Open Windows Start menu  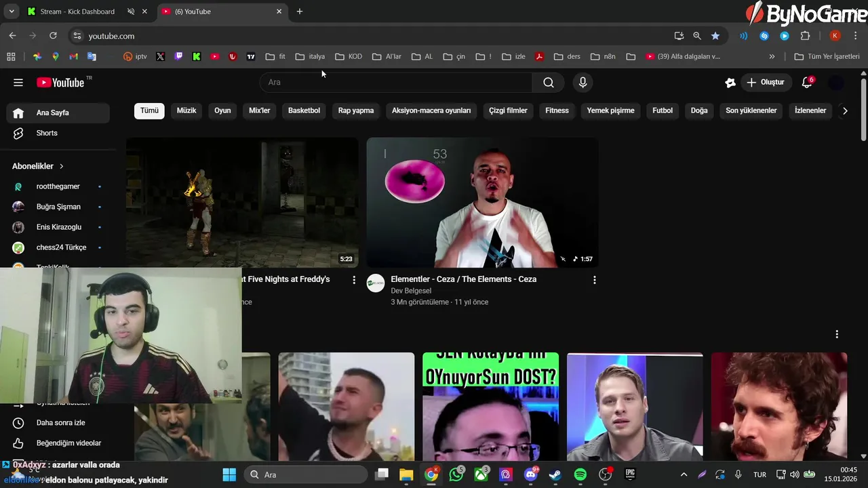click(229, 474)
